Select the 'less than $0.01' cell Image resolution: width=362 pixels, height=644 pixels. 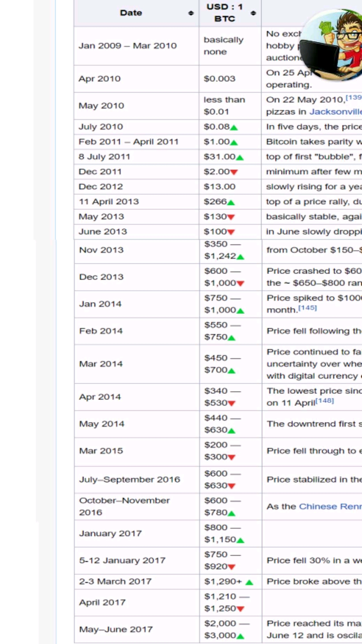[x=230, y=106]
